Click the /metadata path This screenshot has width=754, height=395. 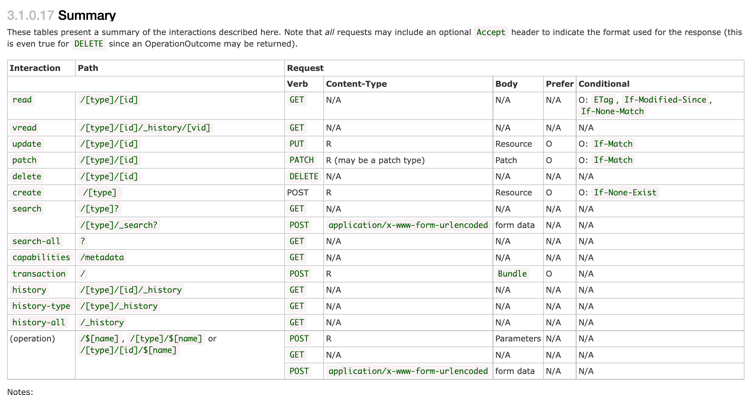point(102,257)
